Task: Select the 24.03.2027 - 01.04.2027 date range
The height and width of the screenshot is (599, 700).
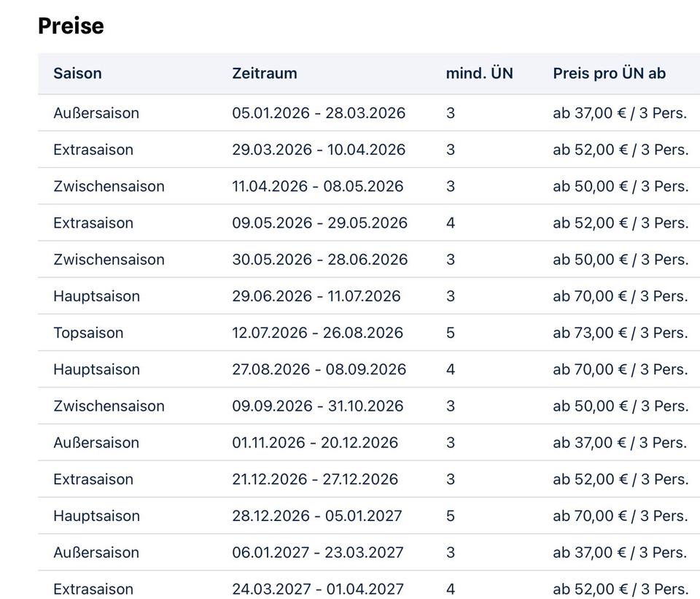Action: tap(317, 589)
